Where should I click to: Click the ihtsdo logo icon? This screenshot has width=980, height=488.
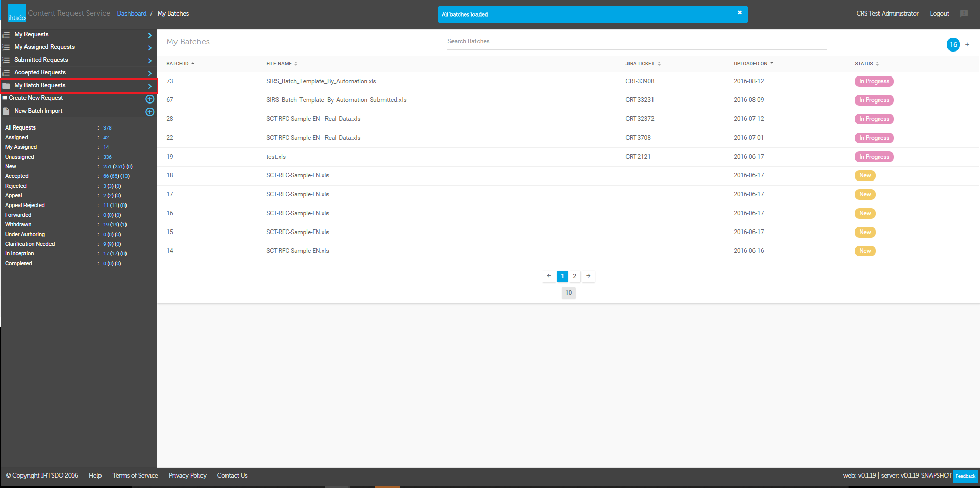click(16, 13)
